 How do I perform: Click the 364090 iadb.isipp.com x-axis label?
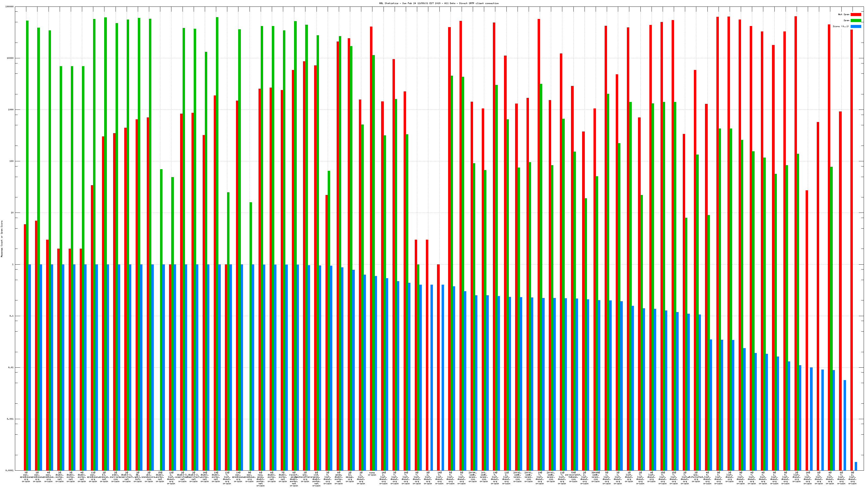tap(595, 477)
